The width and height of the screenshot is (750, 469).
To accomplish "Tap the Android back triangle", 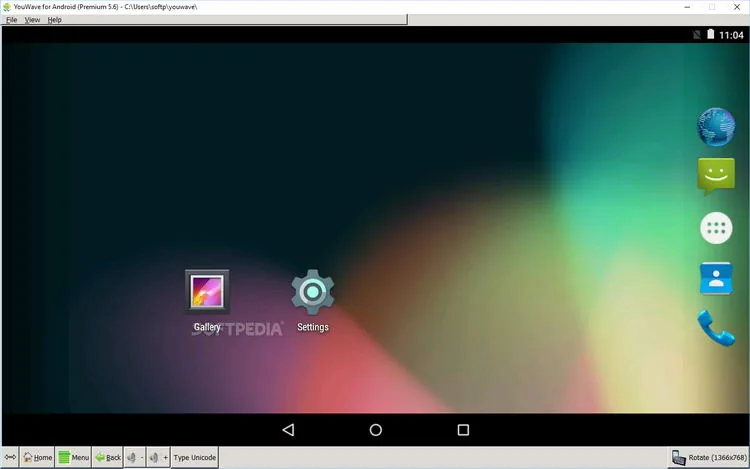I will 288,430.
